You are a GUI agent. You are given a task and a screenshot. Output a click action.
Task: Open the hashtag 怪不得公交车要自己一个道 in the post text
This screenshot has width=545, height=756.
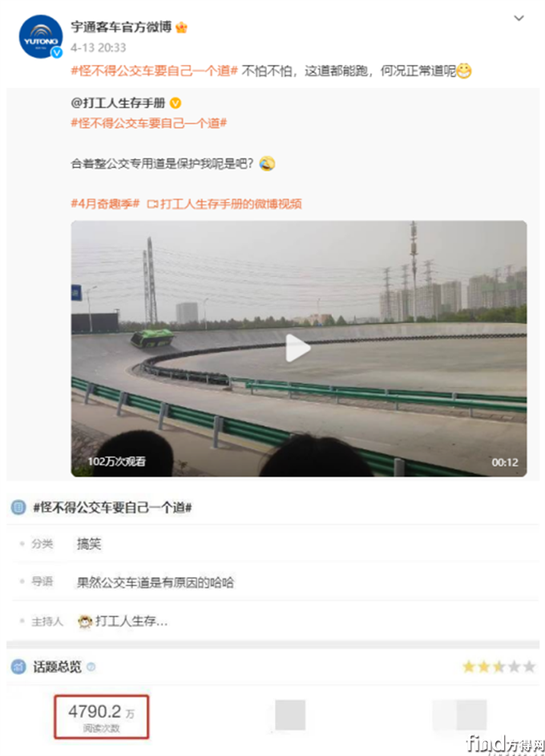pos(155,70)
